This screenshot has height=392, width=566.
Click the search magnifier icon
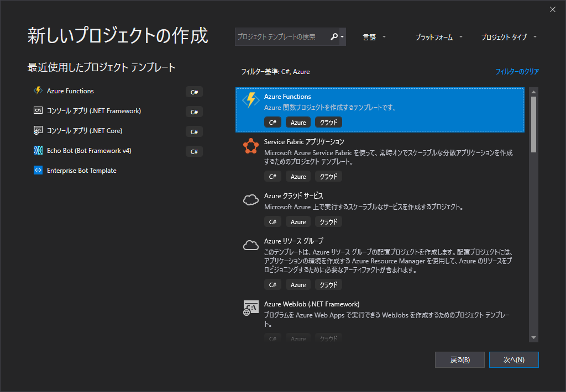(334, 36)
